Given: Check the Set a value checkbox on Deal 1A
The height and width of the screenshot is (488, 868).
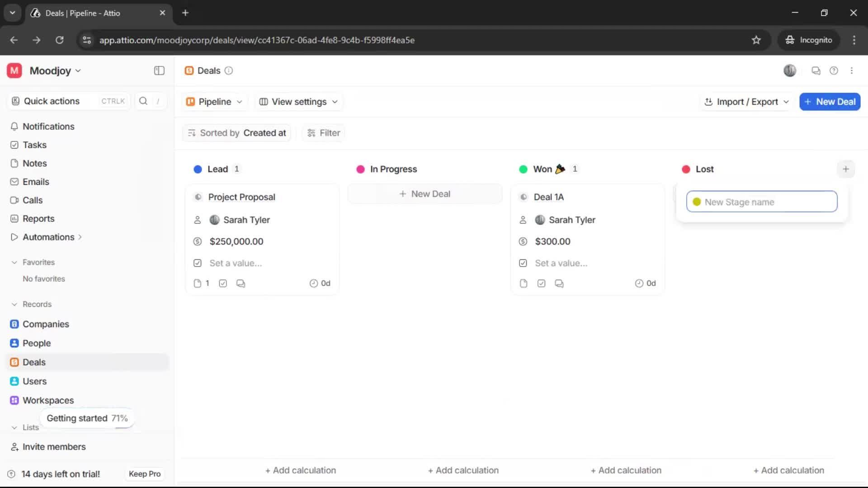Looking at the screenshot, I should click(523, 263).
